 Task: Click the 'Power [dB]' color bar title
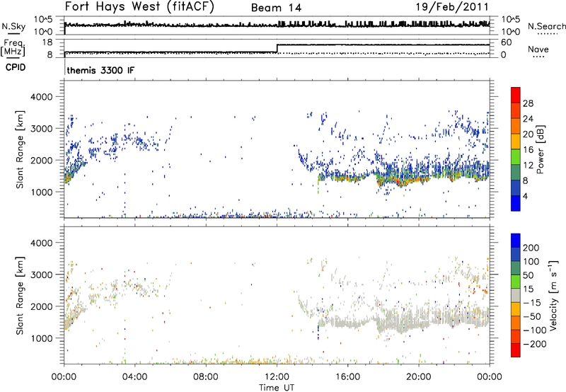coord(541,149)
